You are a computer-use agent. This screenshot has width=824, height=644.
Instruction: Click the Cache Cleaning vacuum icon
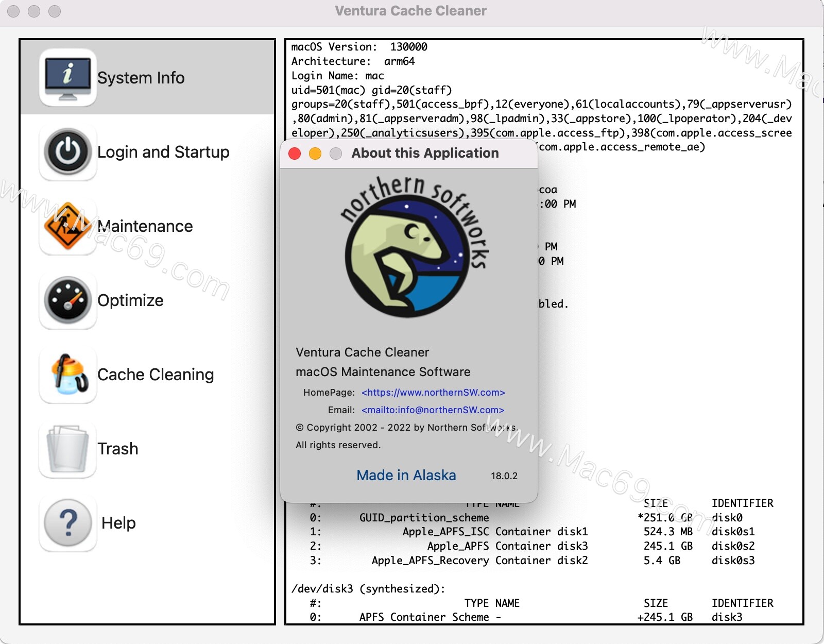click(67, 375)
